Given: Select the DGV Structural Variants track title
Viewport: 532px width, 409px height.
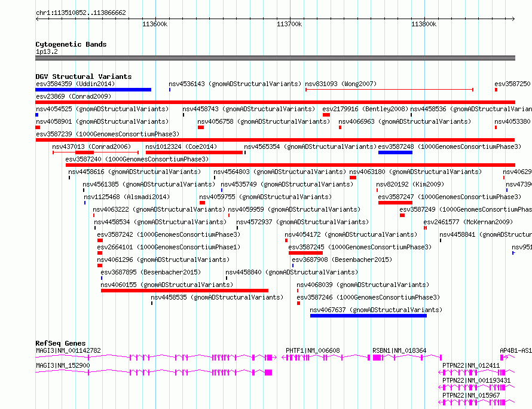Looking at the screenshot, I should click(84, 77).
